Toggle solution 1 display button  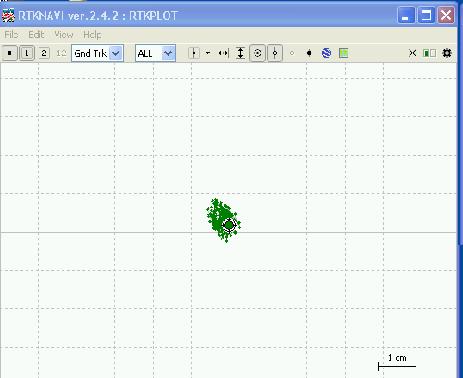click(27, 53)
